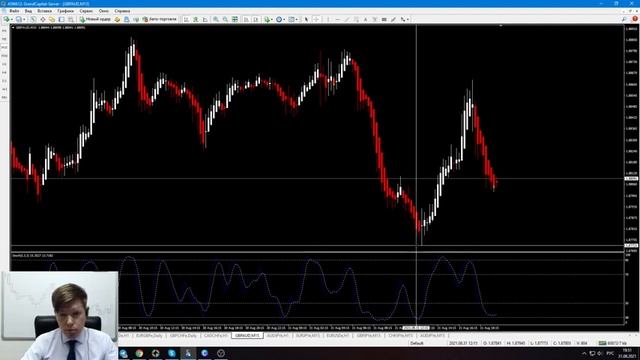
Task: Toggle the Авто-торговля button
Action: [x=160, y=19]
